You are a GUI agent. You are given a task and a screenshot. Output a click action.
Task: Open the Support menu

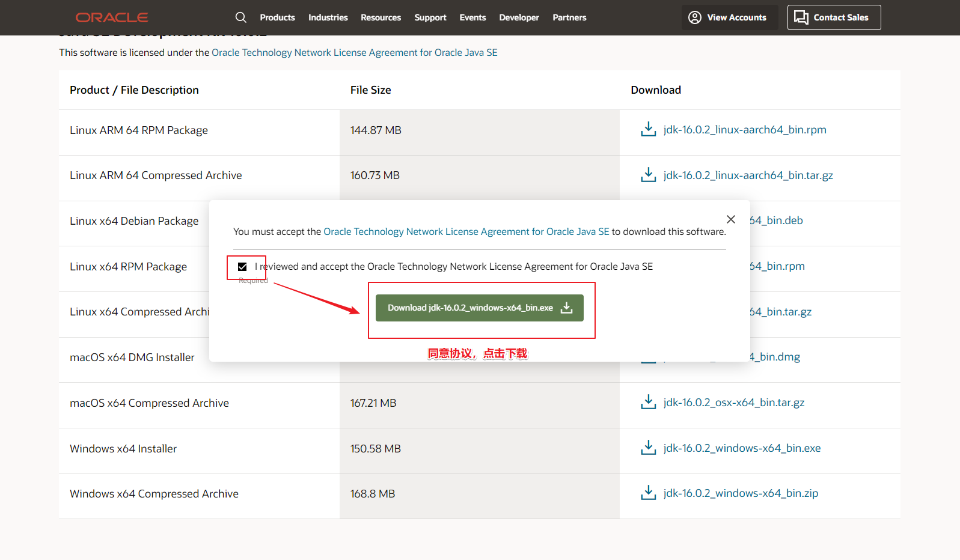tap(430, 17)
